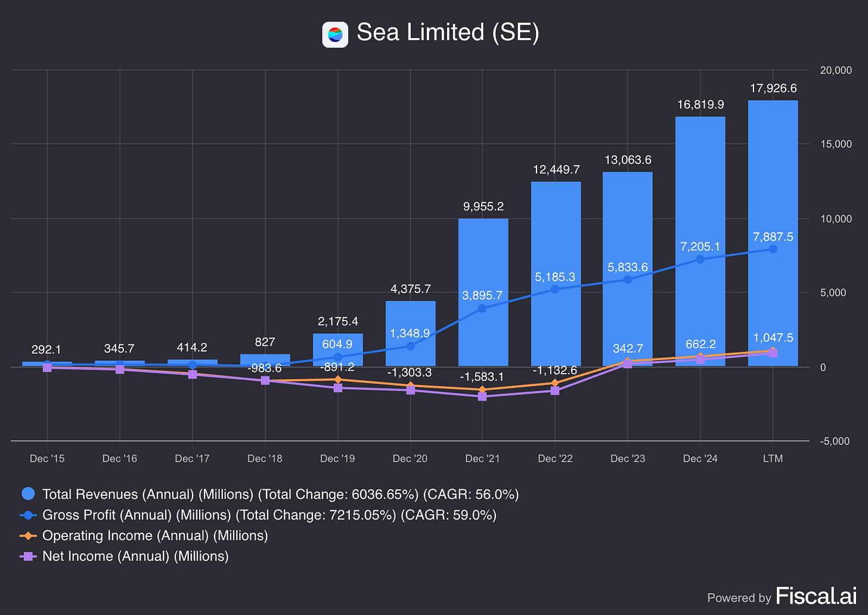Click the Dec '21 gross profit data point
This screenshot has height=615, width=868.
[x=482, y=308]
